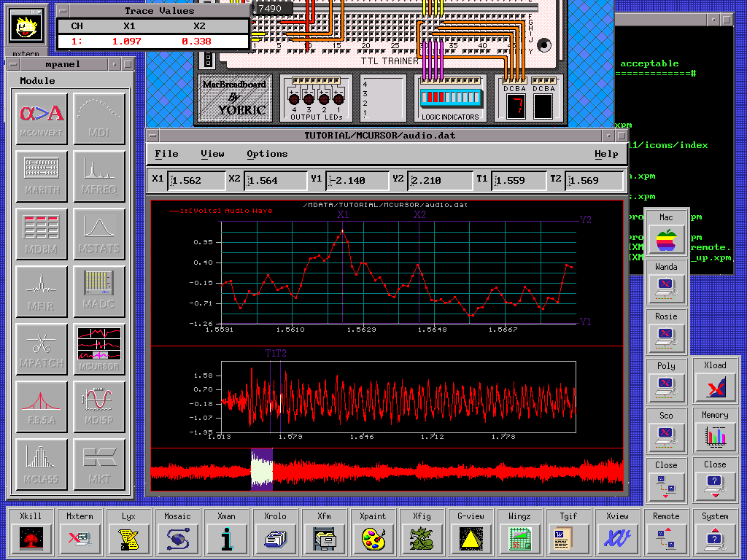Open the File menu in audio.dat window
Screen dimensions: 747x560
tap(166, 154)
